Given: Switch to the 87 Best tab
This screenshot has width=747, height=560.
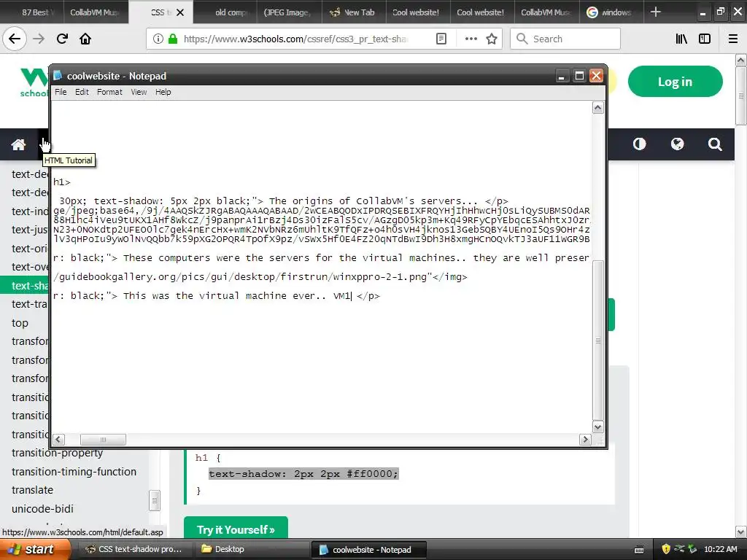Looking at the screenshot, I should coord(32,12).
